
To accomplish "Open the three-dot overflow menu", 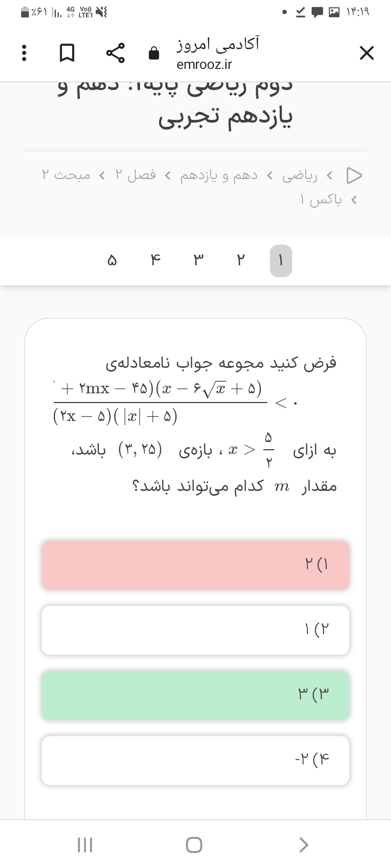I will (x=23, y=53).
